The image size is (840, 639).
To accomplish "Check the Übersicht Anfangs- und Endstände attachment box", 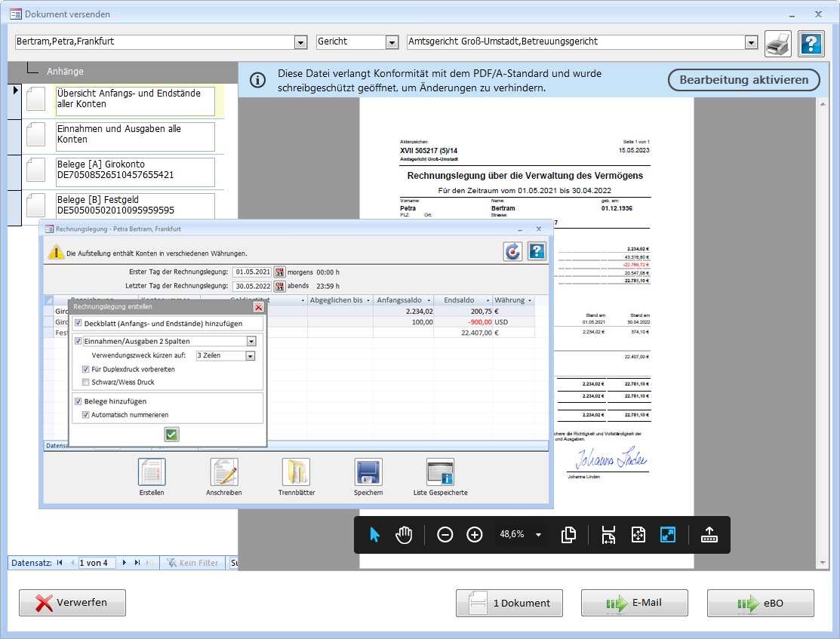I will (x=36, y=99).
